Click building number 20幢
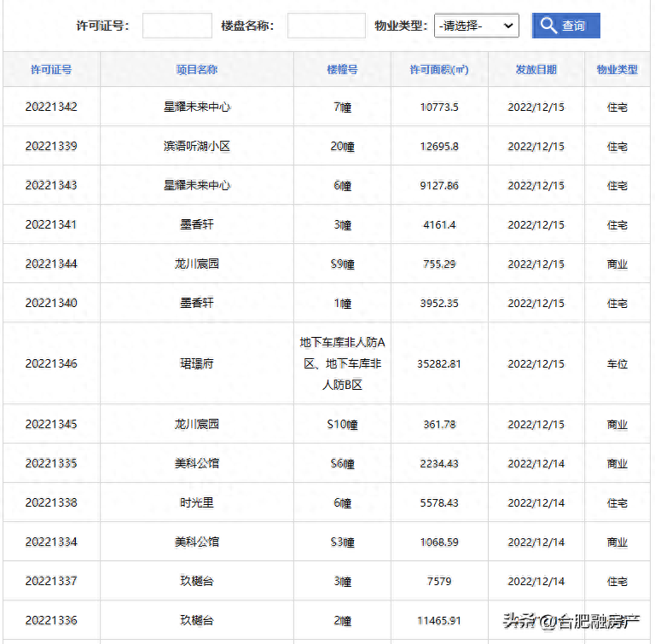This screenshot has height=644, width=655. click(342, 146)
